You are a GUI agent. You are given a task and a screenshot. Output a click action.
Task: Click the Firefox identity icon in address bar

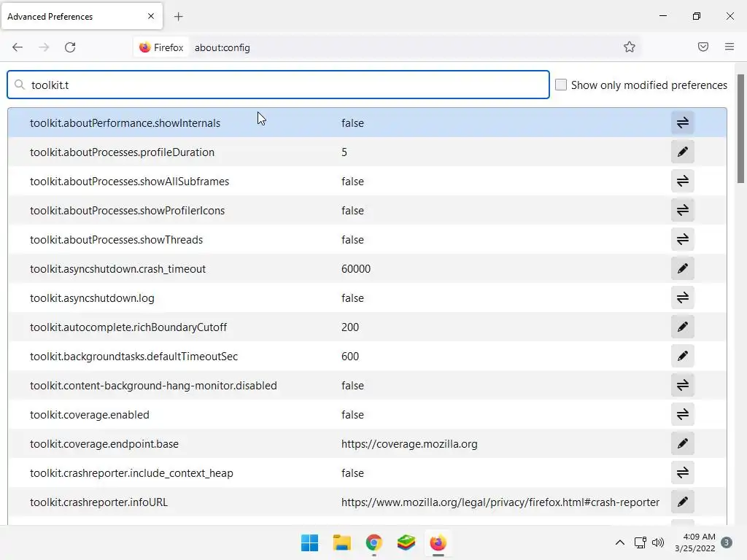(161, 47)
